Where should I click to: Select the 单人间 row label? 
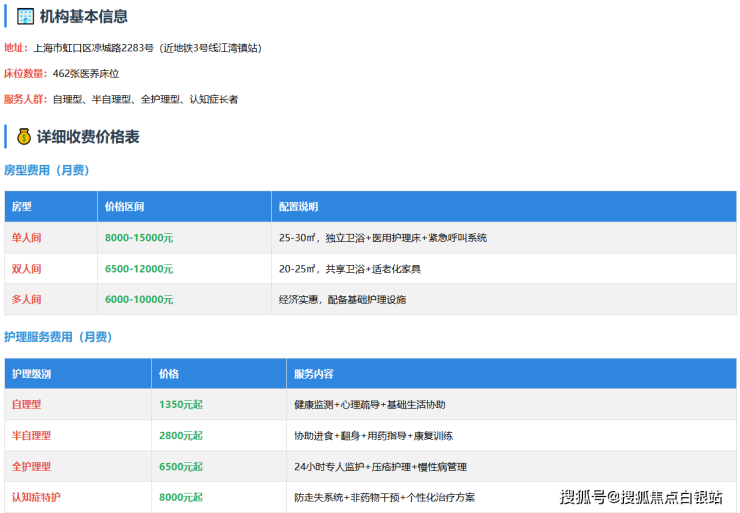pyautogui.click(x=27, y=238)
